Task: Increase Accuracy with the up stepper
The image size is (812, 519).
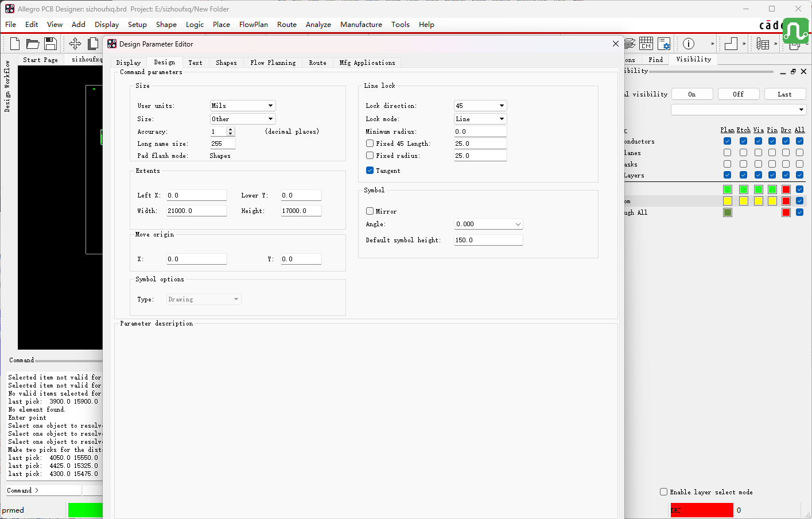Action: click(231, 129)
